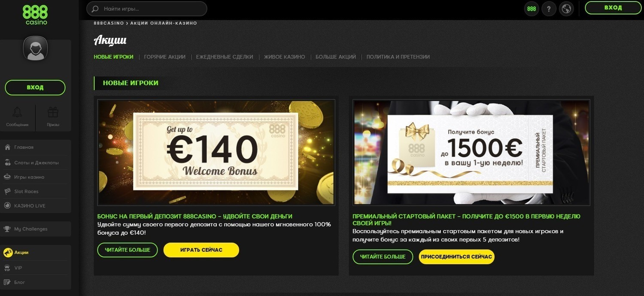The height and width of the screenshot is (296, 644).
Task: Click Вход button in top right header
Action: [613, 8]
